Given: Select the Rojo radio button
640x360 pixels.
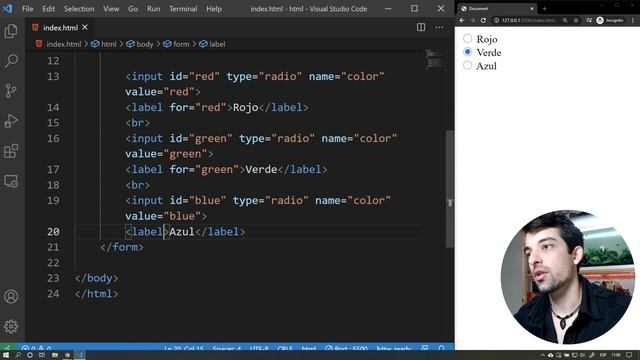Looking at the screenshot, I should coord(467,38).
